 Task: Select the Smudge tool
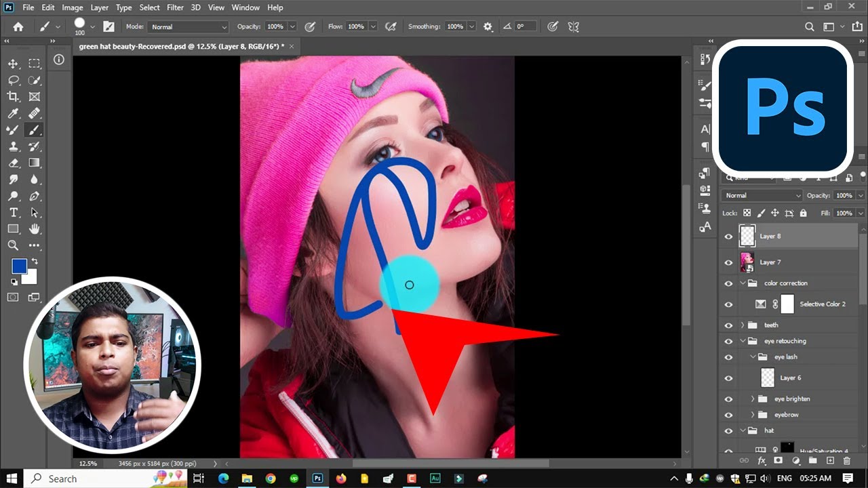(x=13, y=180)
